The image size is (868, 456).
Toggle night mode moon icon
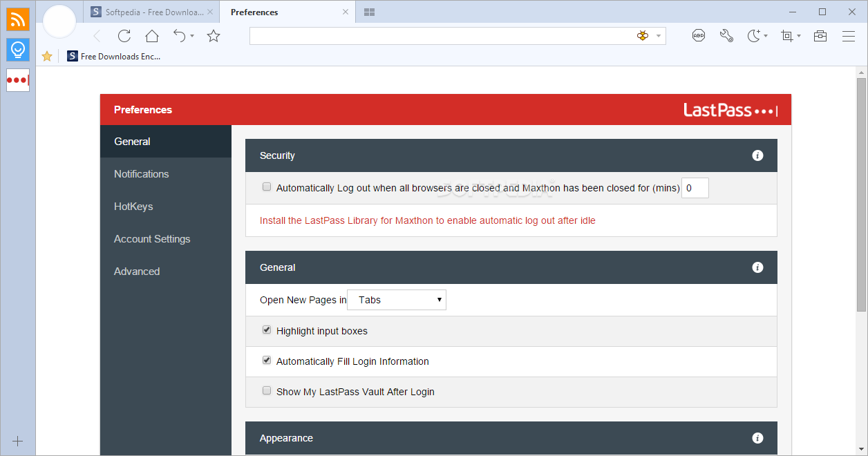click(753, 36)
